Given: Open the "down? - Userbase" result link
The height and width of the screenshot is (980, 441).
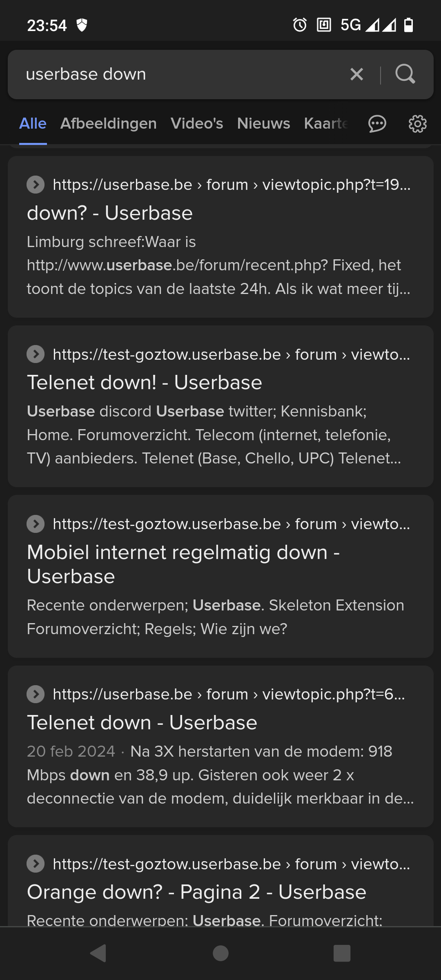Looking at the screenshot, I should coord(110,213).
